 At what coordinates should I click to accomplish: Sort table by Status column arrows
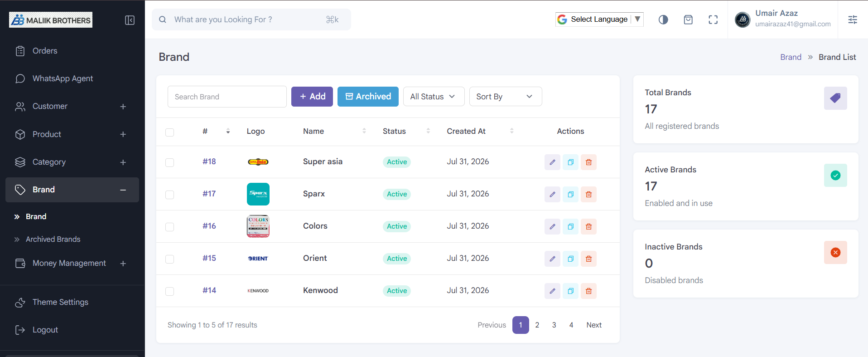(428, 131)
